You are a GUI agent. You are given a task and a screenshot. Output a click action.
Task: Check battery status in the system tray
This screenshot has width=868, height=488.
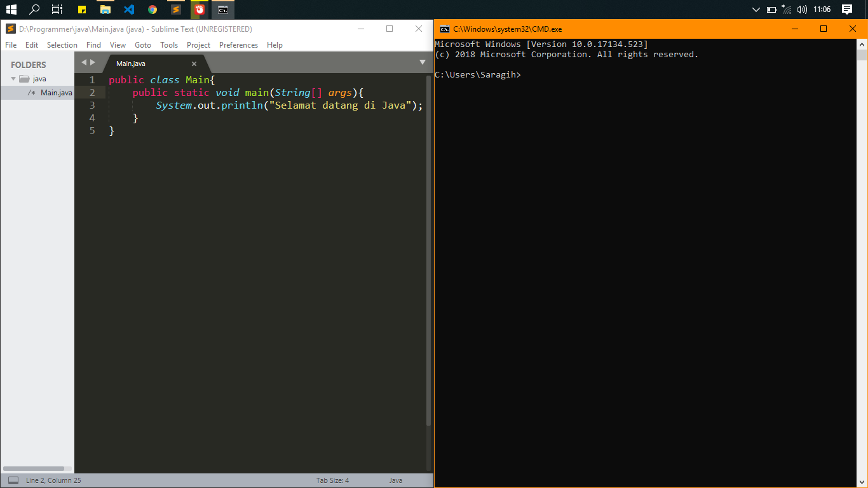[x=771, y=10]
